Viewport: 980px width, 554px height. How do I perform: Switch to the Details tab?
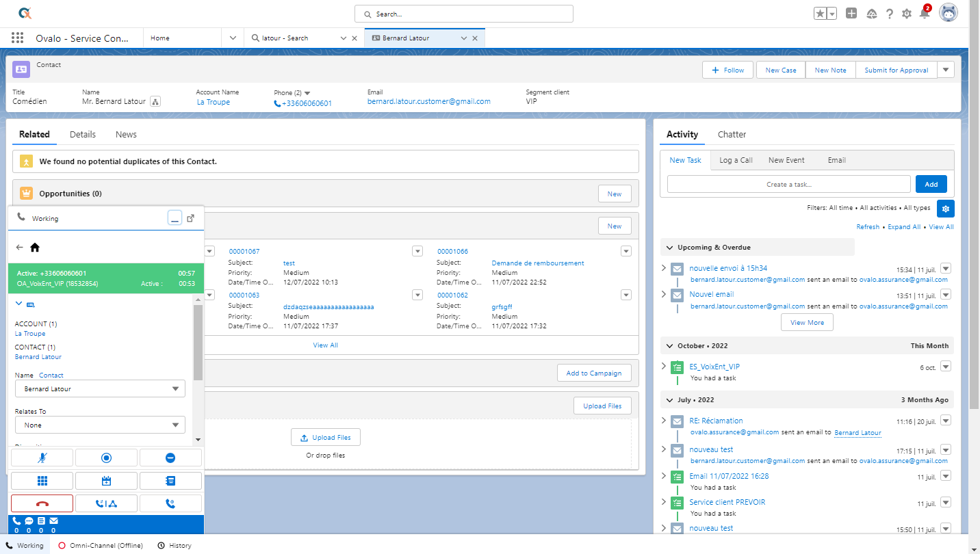pos(83,135)
